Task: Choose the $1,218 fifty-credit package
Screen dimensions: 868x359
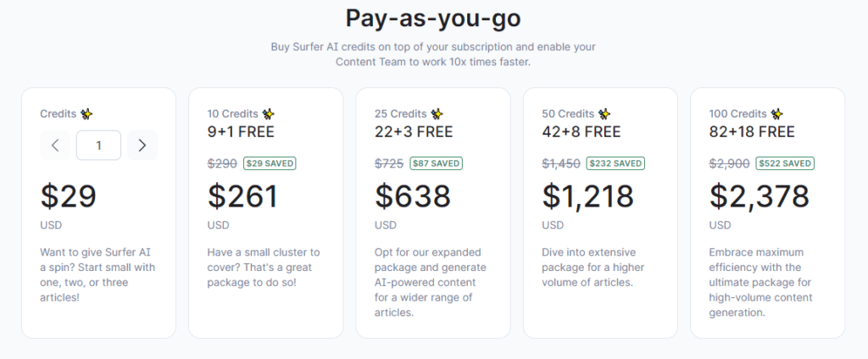Action: [x=600, y=213]
